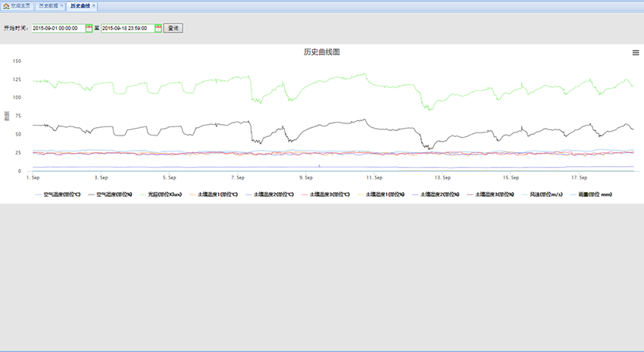Click the 查询 query button
This screenshot has width=644, height=352.
(174, 28)
